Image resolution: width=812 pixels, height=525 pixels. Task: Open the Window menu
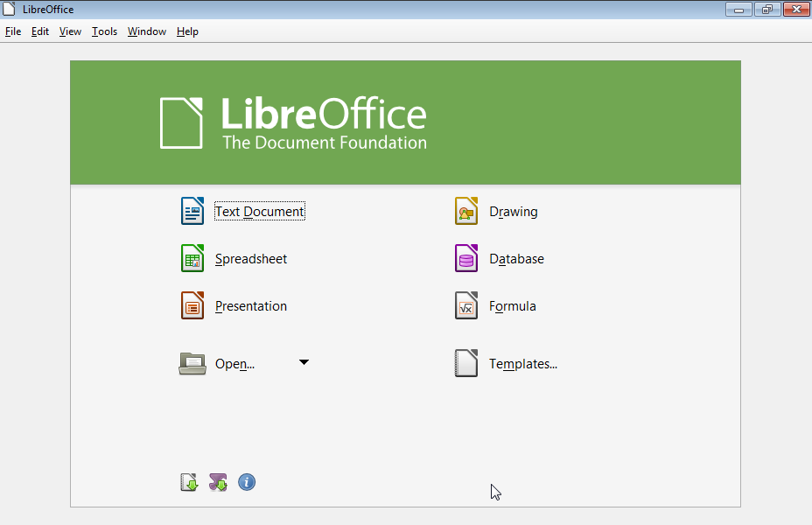coord(146,31)
